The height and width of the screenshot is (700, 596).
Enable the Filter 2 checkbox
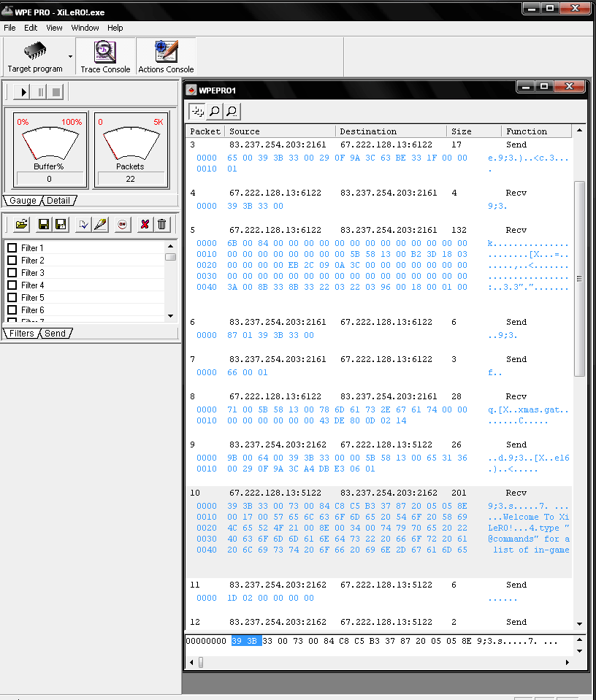click(12, 261)
